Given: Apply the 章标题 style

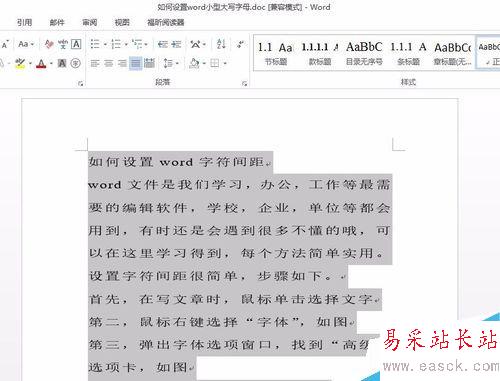Looking at the screenshot, I should [x=452, y=53].
